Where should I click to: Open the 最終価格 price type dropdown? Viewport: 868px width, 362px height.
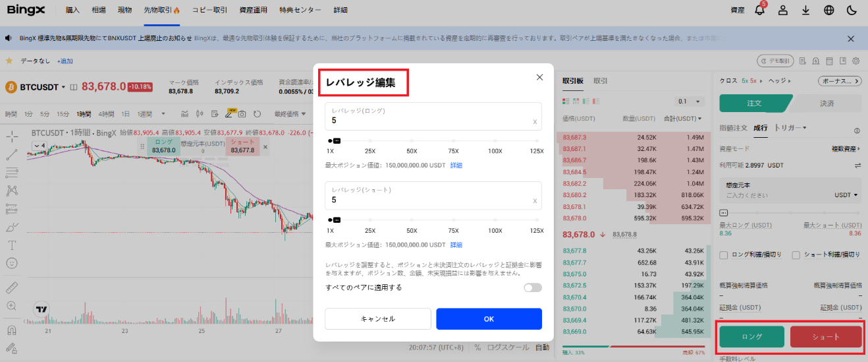(290, 114)
